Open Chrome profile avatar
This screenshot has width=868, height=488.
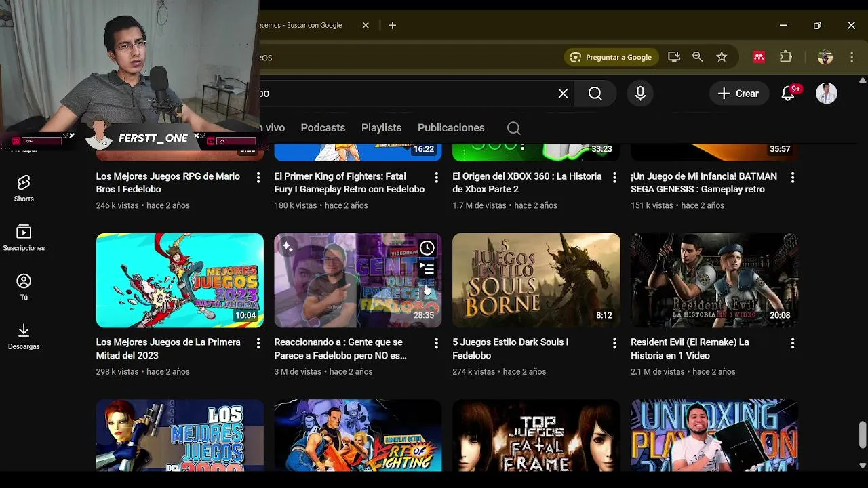point(825,57)
